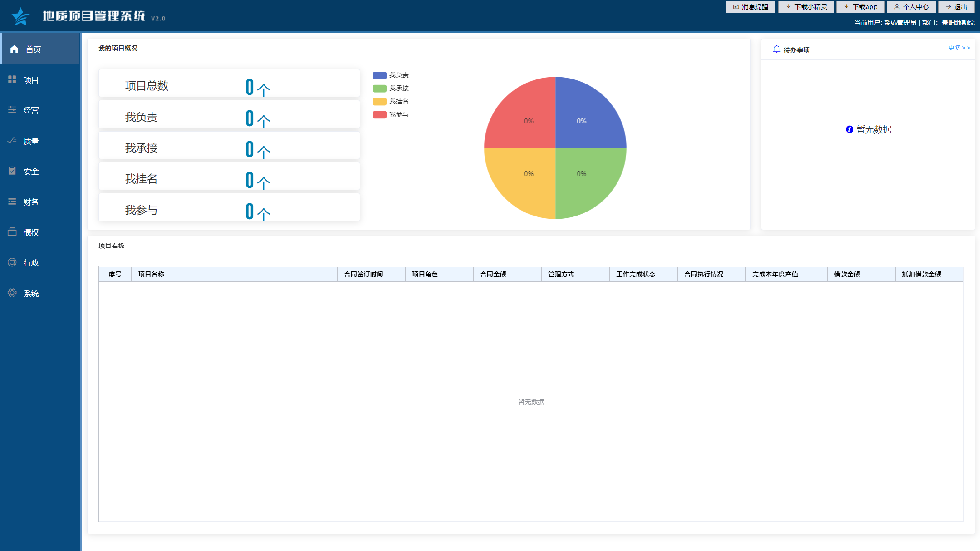Click the 系统 gear icon

coord(12,293)
